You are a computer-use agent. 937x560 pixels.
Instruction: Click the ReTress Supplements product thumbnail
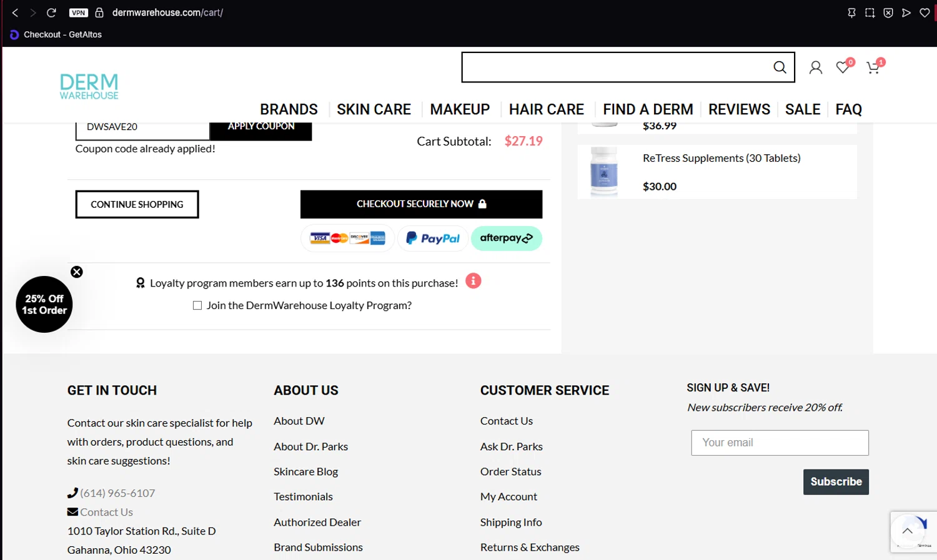(604, 172)
